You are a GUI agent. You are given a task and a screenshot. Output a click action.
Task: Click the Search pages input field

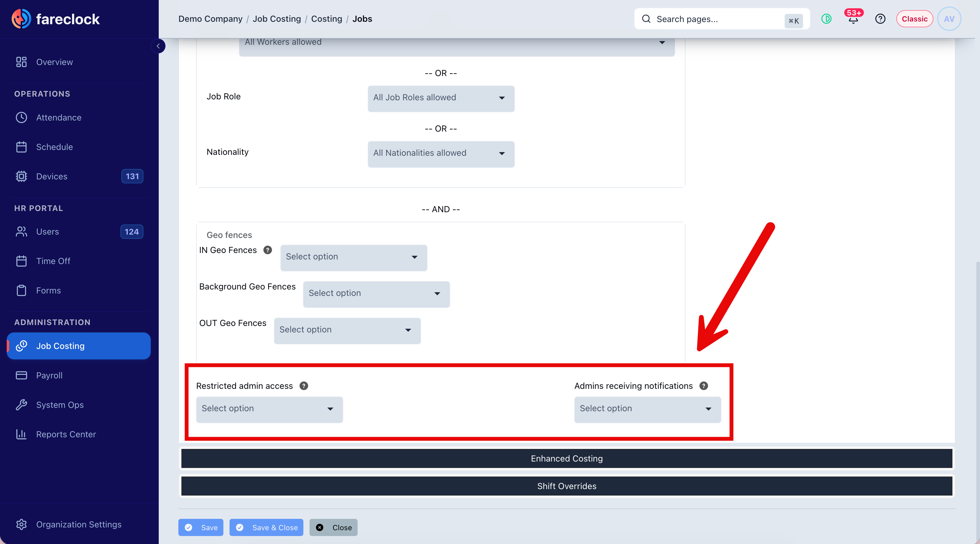click(722, 19)
